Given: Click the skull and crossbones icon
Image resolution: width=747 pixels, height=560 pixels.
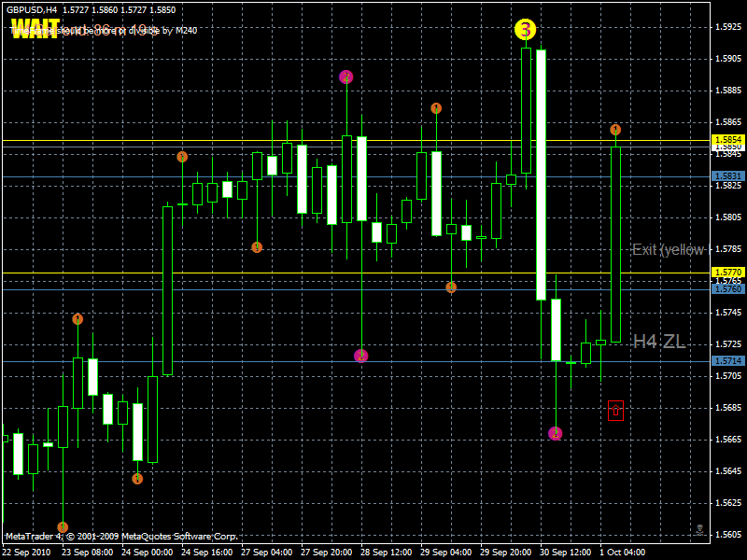Looking at the screenshot, I should click(699, 529).
